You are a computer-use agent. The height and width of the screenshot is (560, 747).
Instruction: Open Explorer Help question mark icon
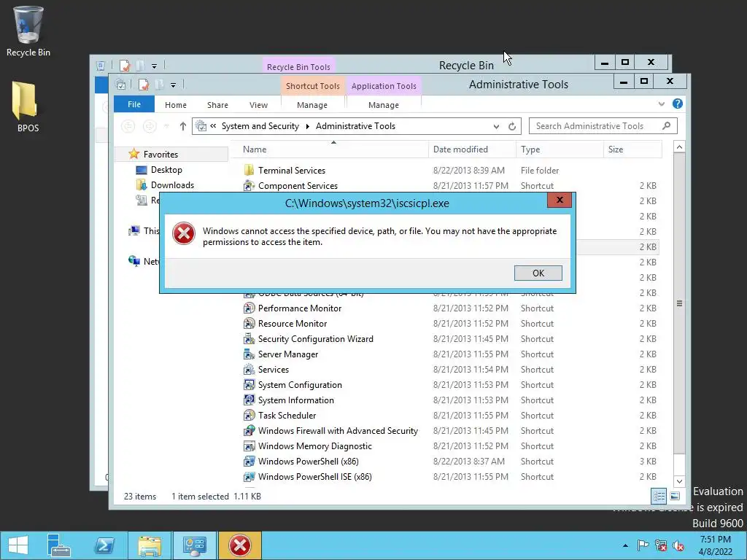click(677, 104)
